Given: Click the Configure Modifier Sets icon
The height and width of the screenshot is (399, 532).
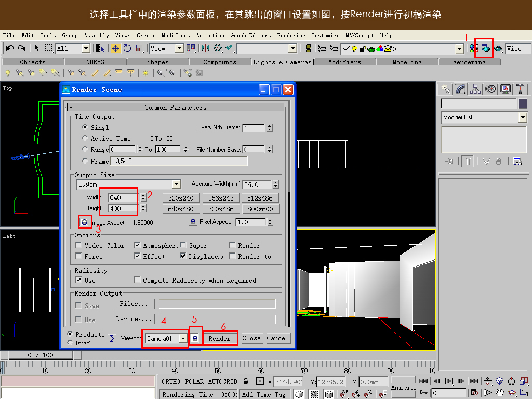Looking at the screenshot, I should (517, 162).
